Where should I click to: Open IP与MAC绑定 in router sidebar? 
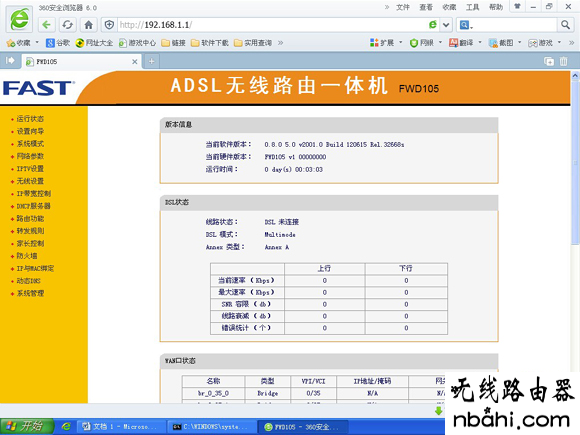coord(35,269)
